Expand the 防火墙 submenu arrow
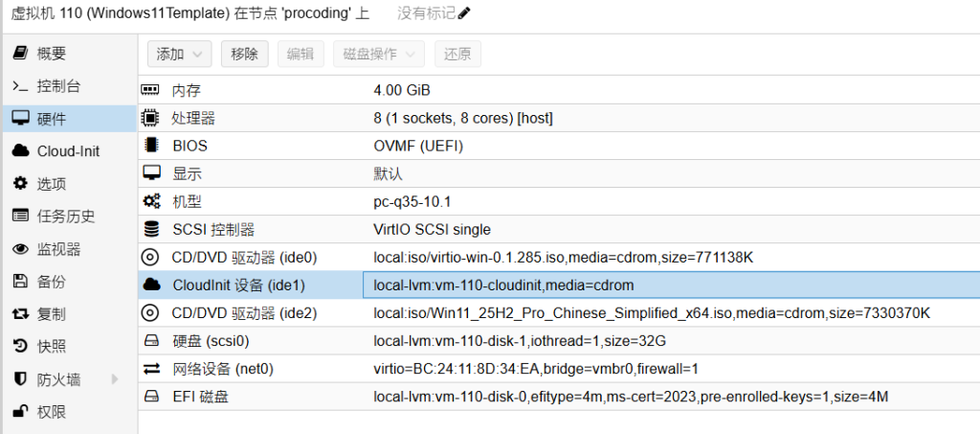The height and width of the screenshot is (434, 980). tap(115, 379)
